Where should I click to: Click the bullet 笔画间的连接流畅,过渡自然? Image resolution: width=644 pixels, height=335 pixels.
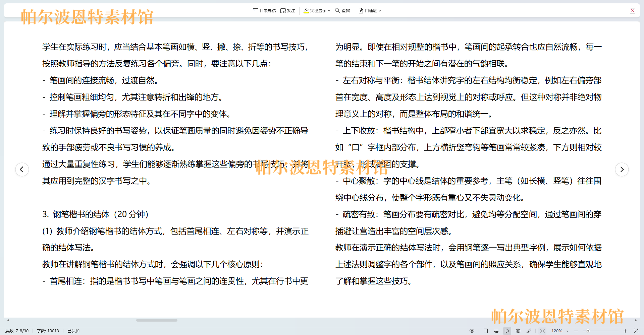100,80
